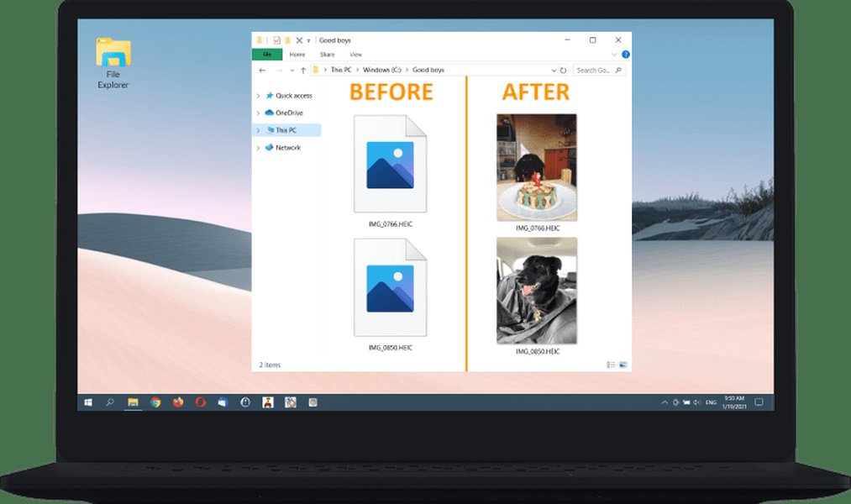Viewport: 851px width, 504px height.
Task: Click the Properties quick access toolbar icon
Action: click(276, 40)
